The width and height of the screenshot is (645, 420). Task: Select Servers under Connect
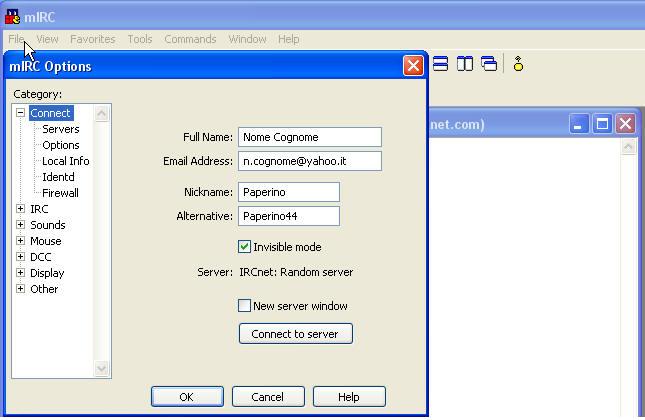click(60, 129)
